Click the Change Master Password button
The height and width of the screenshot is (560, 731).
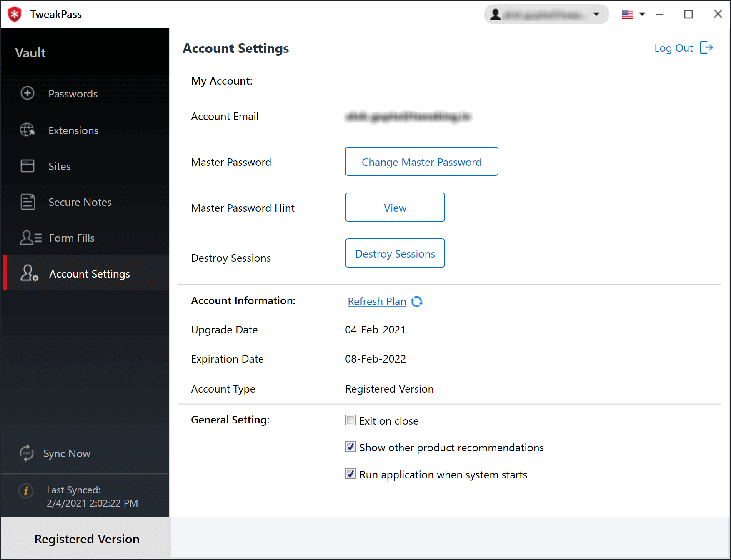point(421,162)
